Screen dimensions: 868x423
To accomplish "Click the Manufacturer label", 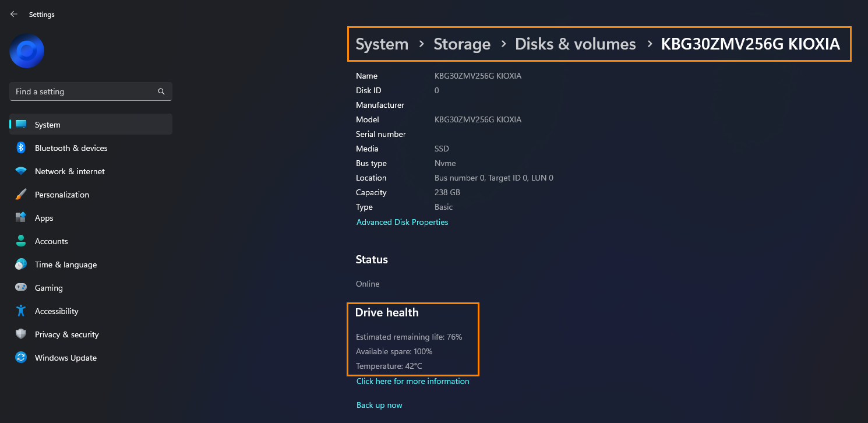I will (380, 105).
